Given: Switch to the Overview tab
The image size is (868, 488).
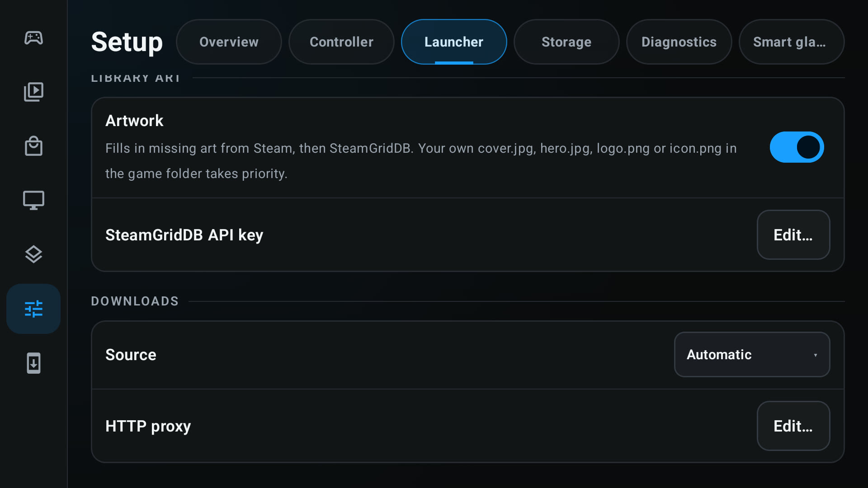Looking at the screenshot, I should coord(229,42).
